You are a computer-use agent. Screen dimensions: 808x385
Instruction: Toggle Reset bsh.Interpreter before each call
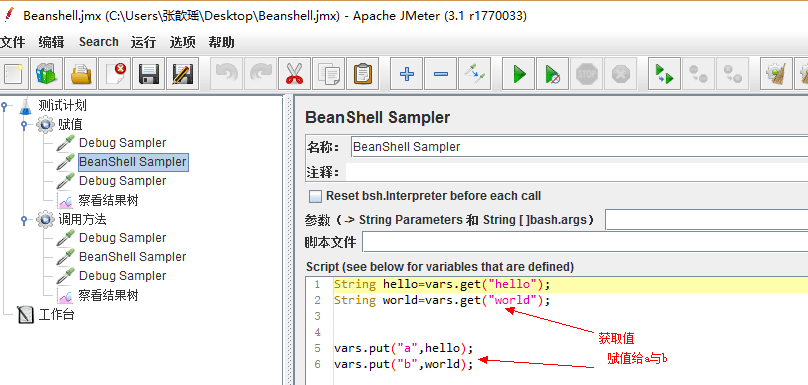[315, 196]
